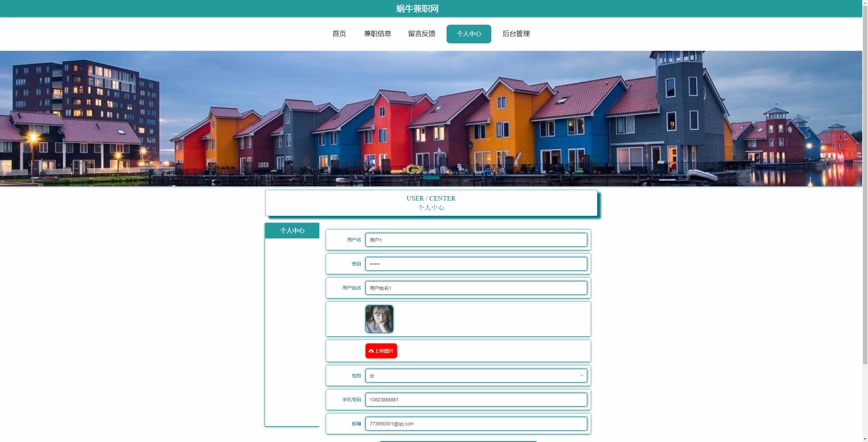868x442 pixels.
Task: Click the 手机号码 input field
Action: [476, 400]
